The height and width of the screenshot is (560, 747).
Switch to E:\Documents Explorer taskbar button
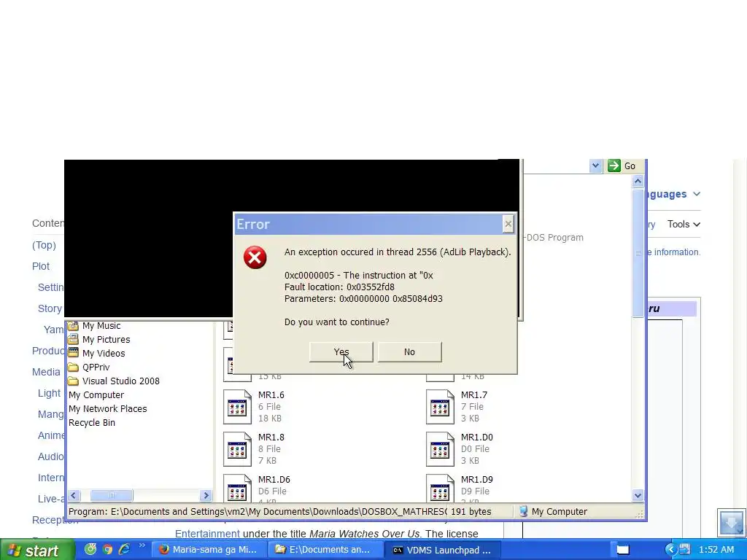pyautogui.click(x=325, y=550)
